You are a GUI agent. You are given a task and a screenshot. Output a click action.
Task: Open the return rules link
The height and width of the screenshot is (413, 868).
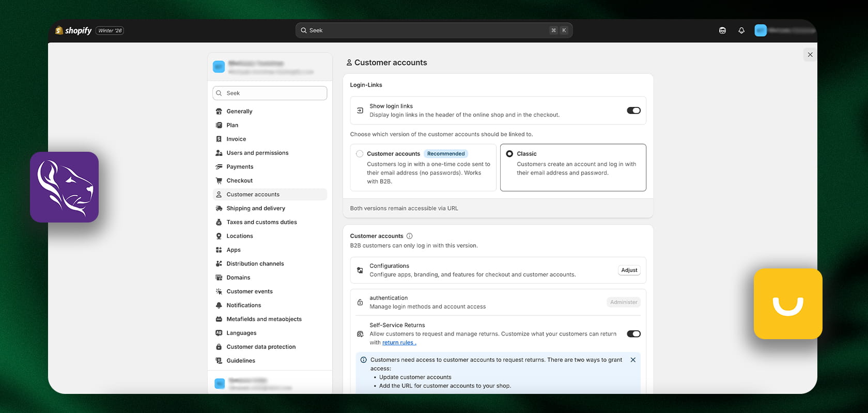[398, 343]
